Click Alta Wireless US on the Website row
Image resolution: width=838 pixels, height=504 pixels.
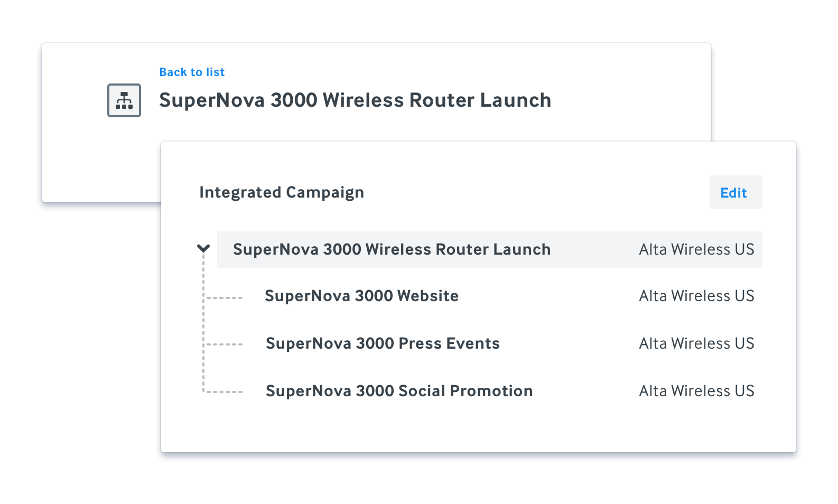[x=696, y=296]
